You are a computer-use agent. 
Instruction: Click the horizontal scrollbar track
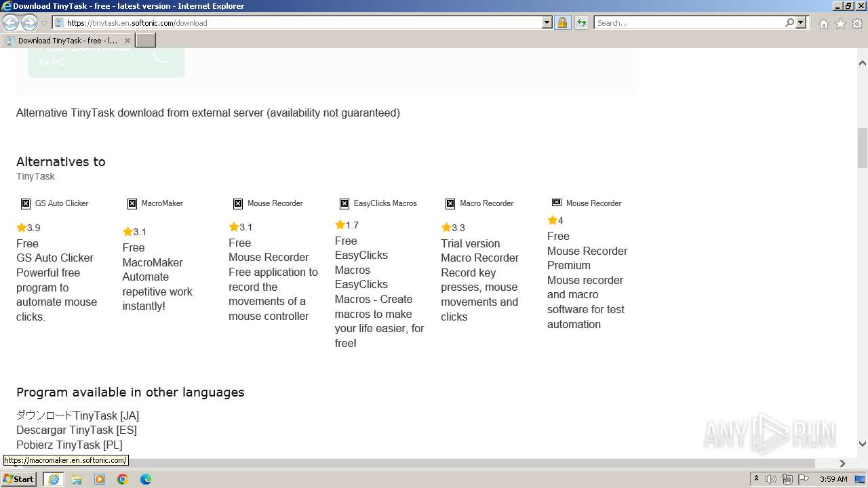pyautogui.click(x=825, y=464)
